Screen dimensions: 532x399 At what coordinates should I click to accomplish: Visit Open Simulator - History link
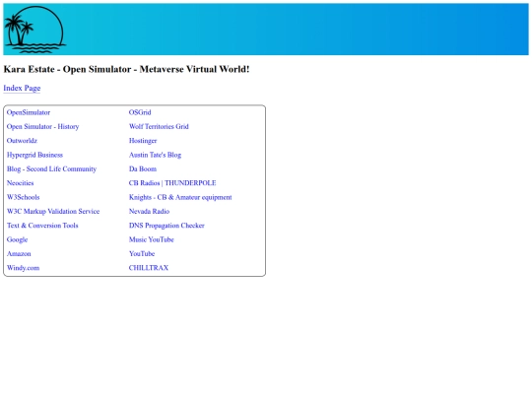click(x=42, y=126)
